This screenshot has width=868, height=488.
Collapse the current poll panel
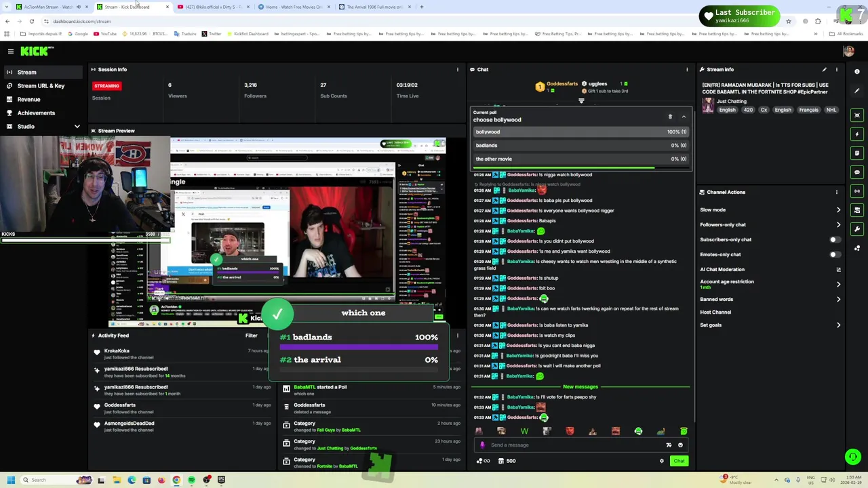pyautogui.click(x=684, y=117)
